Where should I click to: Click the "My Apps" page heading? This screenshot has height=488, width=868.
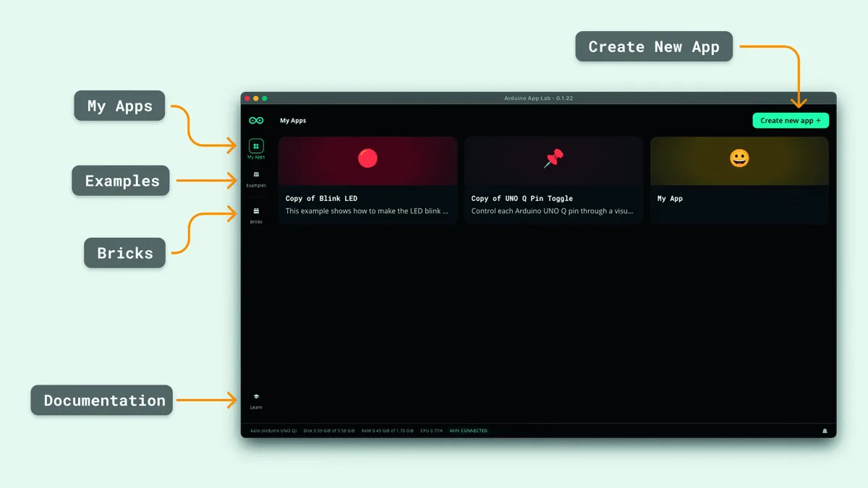click(x=293, y=121)
